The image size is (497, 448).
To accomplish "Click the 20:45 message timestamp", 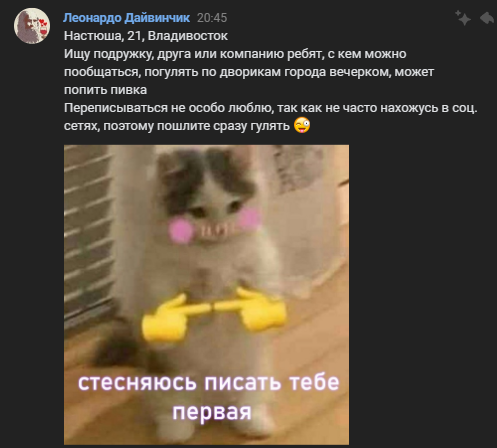I will (x=212, y=18).
